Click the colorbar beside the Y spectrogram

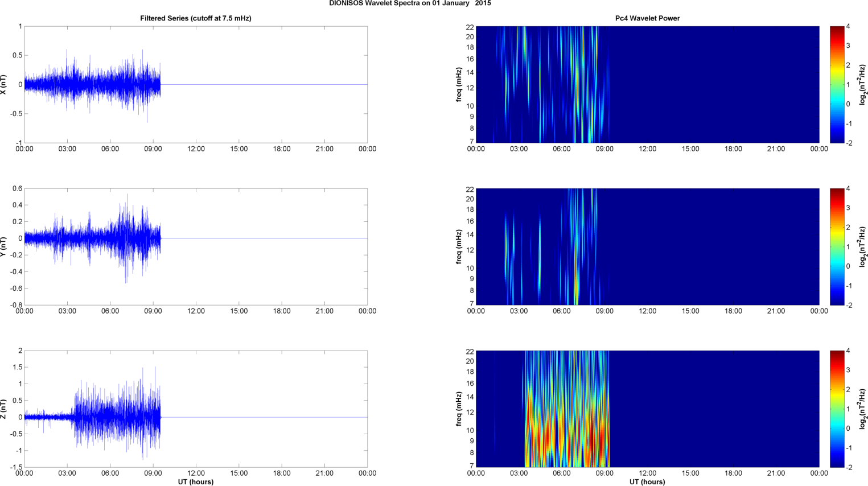click(837, 246)
